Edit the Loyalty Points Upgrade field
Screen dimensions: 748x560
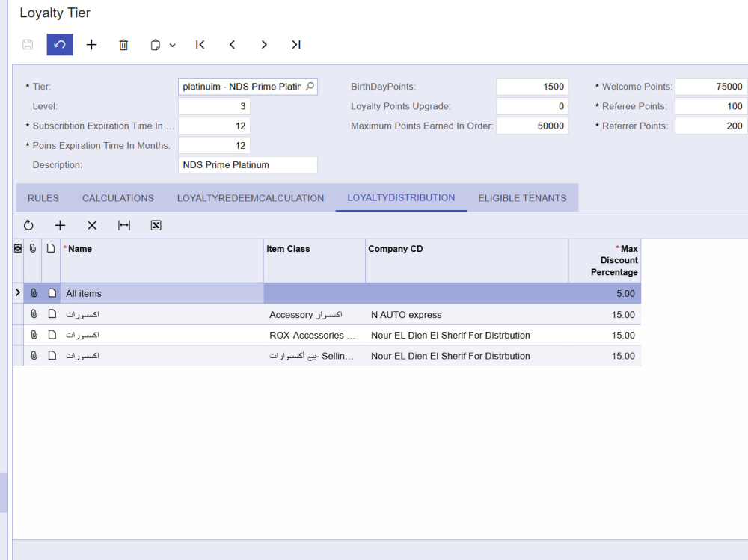click(x=533, y=106)
